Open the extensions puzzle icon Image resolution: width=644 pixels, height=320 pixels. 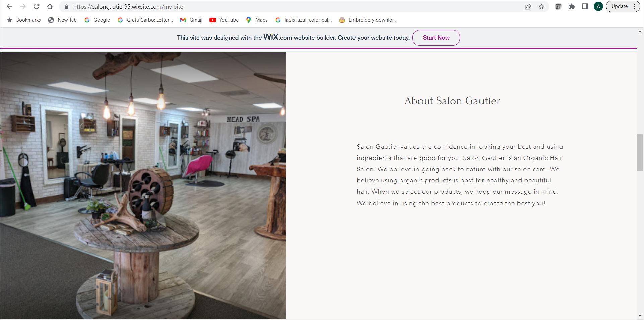572,6
